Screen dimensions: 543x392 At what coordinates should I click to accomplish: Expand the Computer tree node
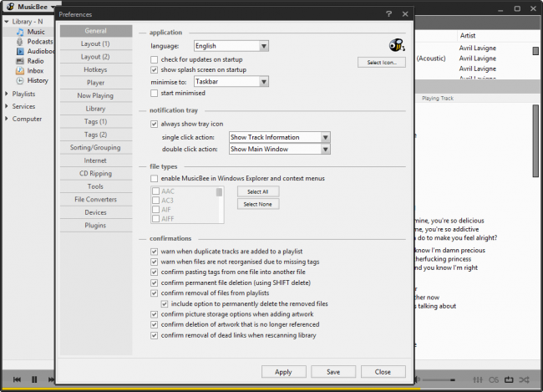pyautogui.click(x=7, y=119)
